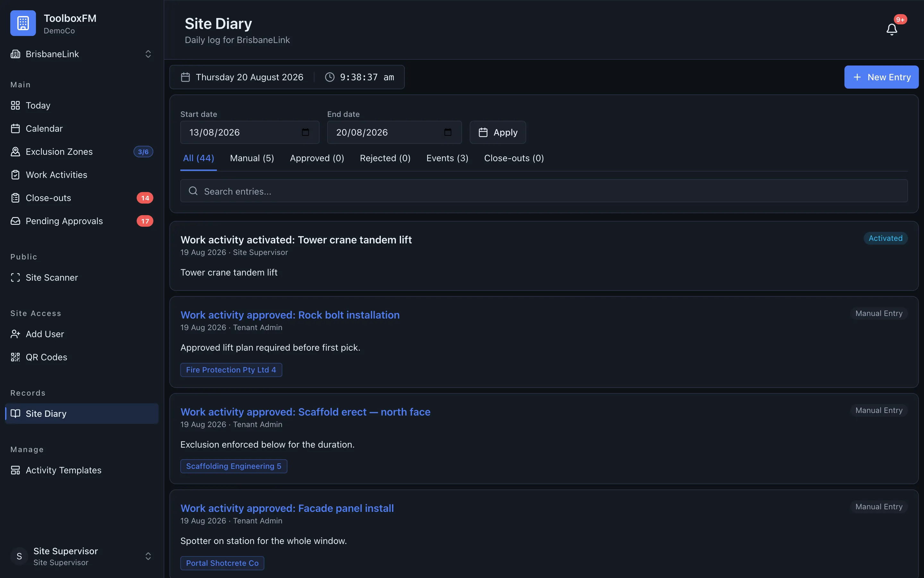Click the search magnifier icon

coord(193,191)
